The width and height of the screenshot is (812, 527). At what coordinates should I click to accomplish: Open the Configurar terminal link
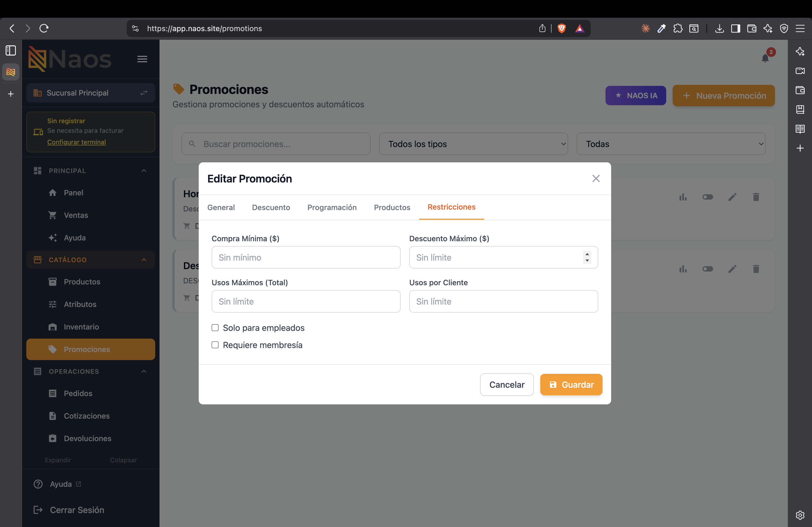(x=77, y=142)
